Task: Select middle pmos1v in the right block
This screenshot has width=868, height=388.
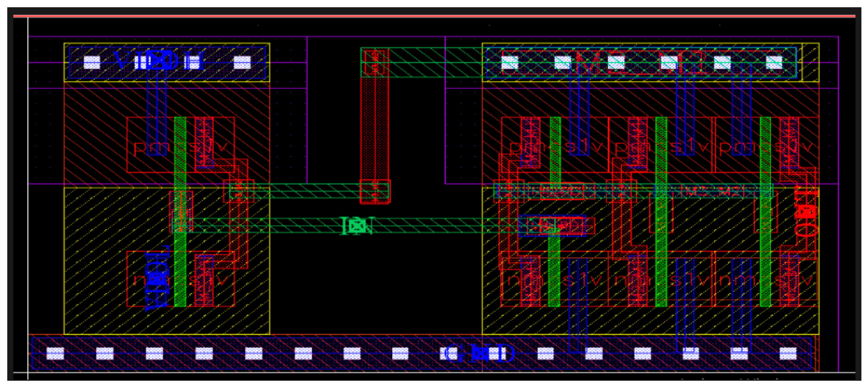Action: pos(661,145)
